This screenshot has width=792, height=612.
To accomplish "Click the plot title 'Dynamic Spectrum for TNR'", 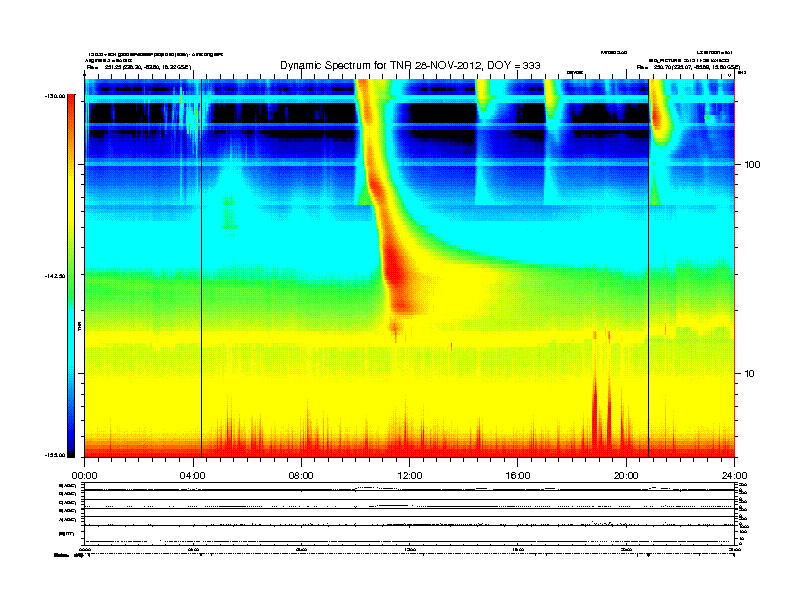I will (410, 65).
